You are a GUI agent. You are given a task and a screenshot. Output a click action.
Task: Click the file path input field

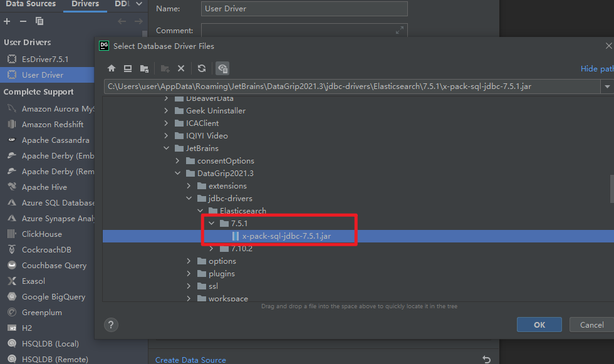(x=351, y=86)
